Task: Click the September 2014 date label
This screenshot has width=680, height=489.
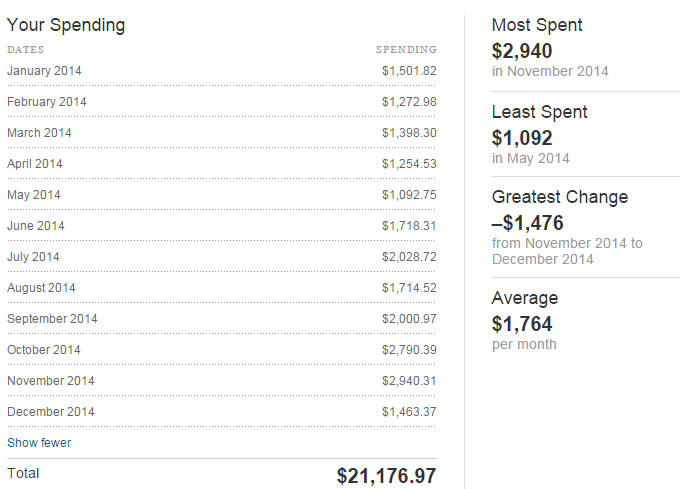Action: (x=52, y=319)
